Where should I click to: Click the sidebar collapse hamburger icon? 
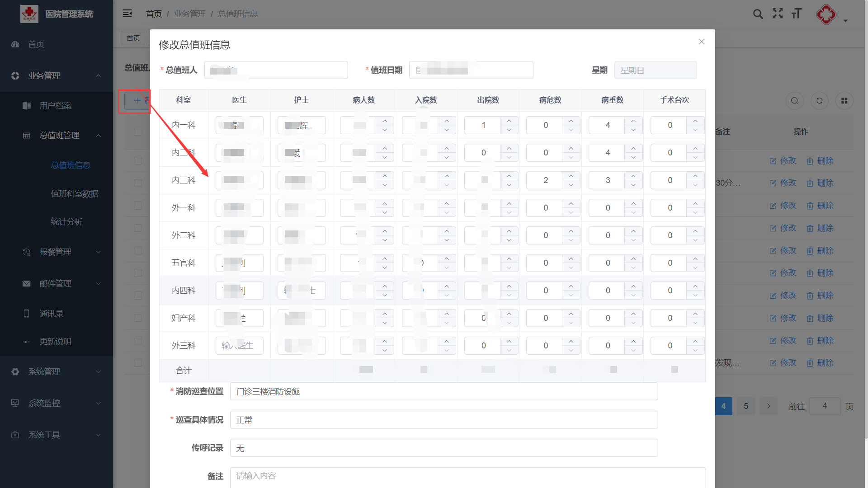pyautogui.click(x=127, y=14)
